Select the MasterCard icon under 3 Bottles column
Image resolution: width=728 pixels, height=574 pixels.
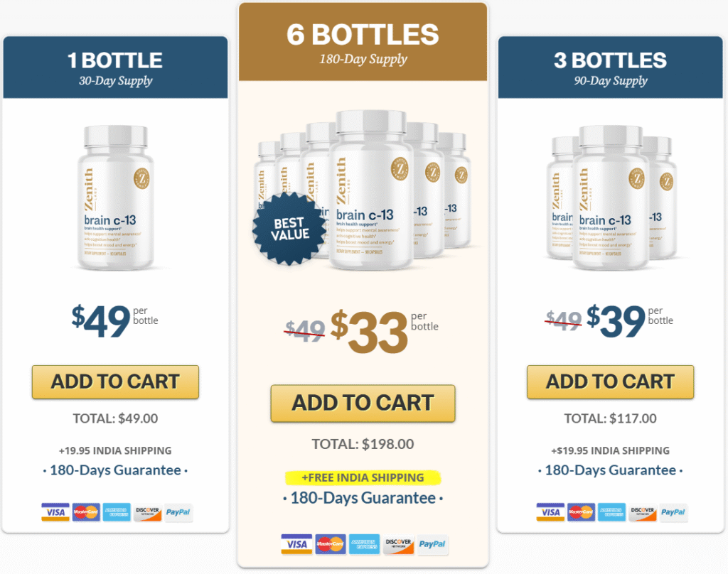[581, 512]
